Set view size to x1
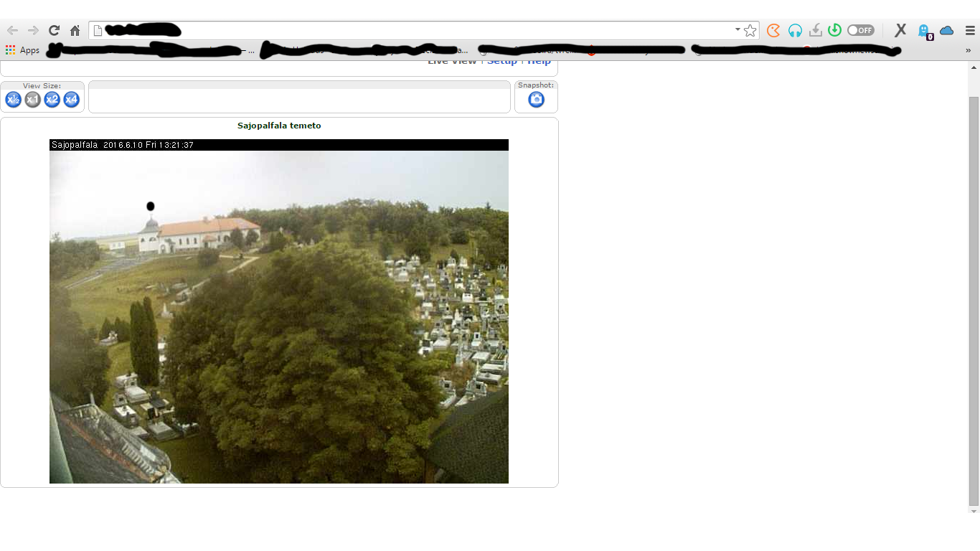This screenshot has height=551, width=980. click(x=32, y=100)
